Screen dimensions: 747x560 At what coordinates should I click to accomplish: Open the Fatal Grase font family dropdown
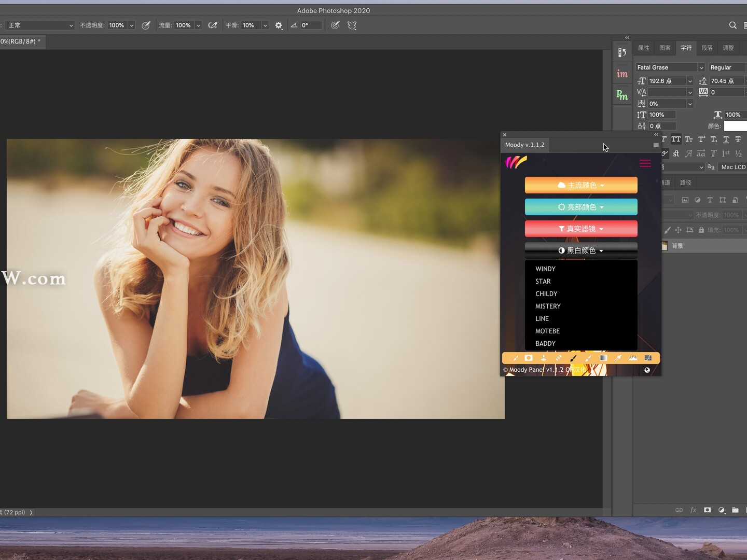669,67
